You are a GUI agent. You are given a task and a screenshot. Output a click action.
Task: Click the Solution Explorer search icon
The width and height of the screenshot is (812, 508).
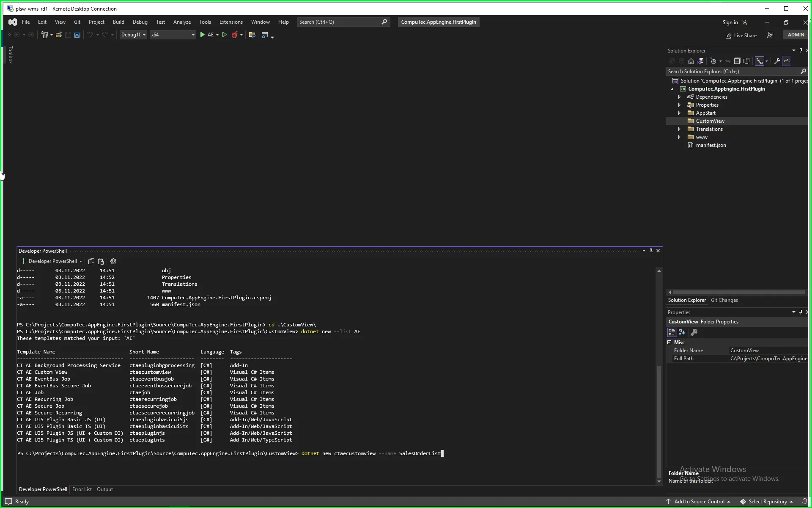pyautogui.click(x=804, y=71)
